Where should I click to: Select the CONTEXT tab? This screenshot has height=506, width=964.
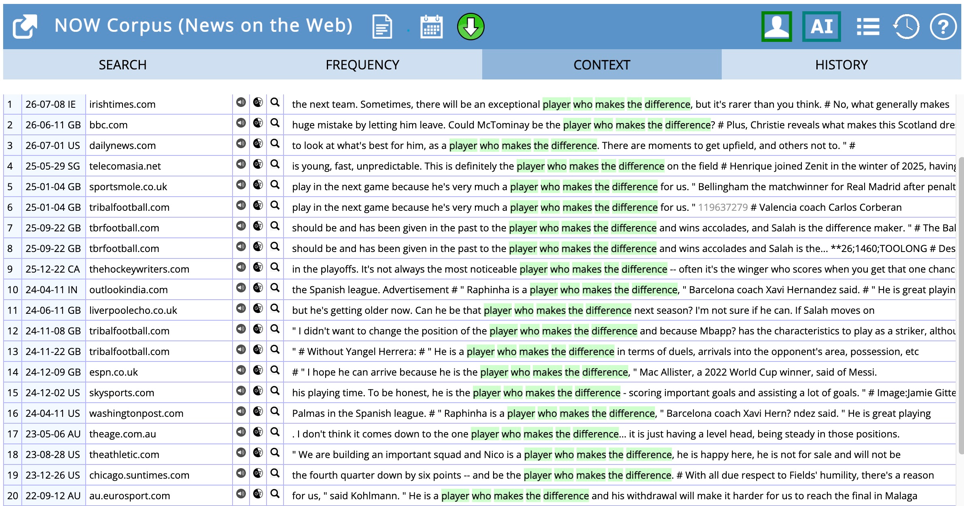tap(601, 65)
